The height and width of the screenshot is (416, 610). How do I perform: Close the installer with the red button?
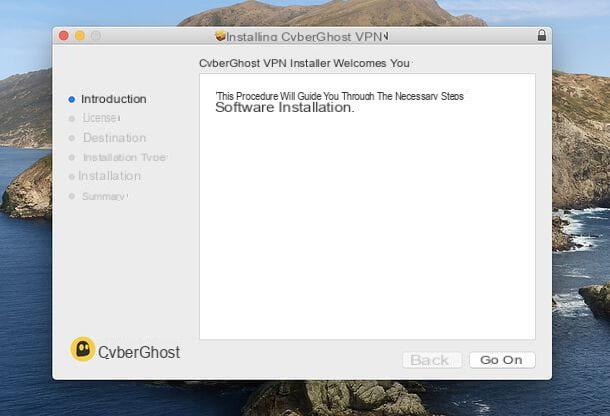pos(64,36)
